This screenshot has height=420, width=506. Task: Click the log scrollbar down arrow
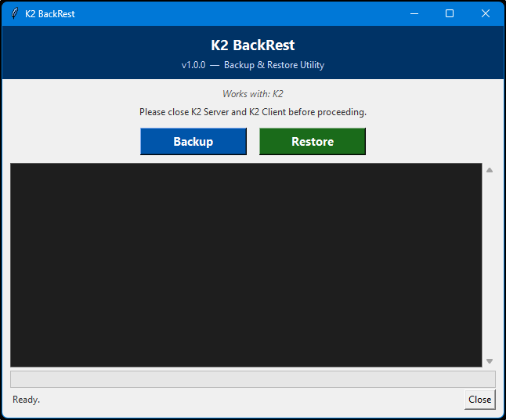pos(490,361)
